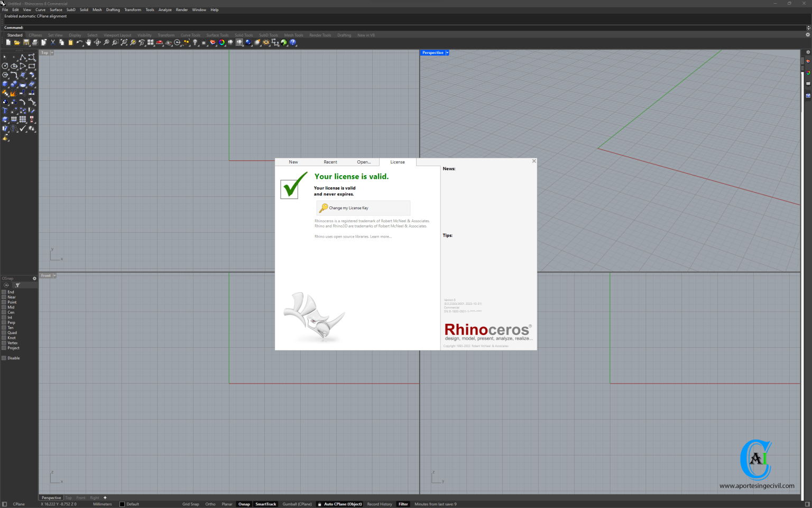
Task: Click the Open file folder icon
Action: pyautogui.click(x=17, y=42)
